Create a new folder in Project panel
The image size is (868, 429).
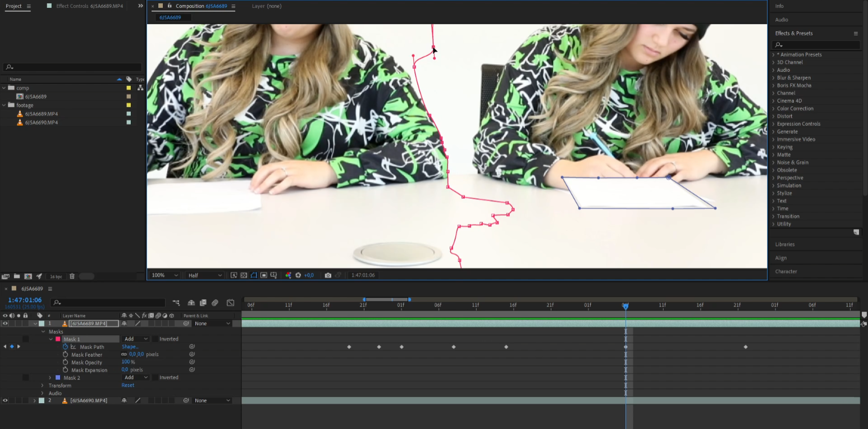(x=17, y=276)
